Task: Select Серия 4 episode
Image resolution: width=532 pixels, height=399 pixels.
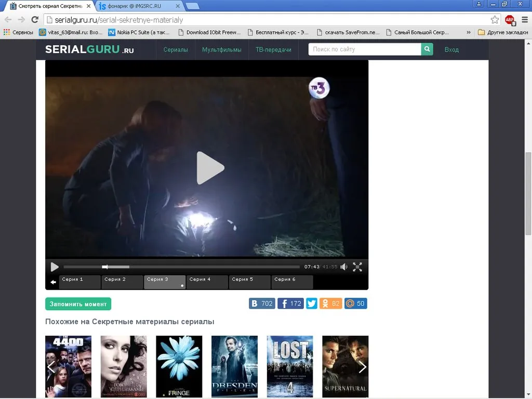Action: (x=207, y=282)
